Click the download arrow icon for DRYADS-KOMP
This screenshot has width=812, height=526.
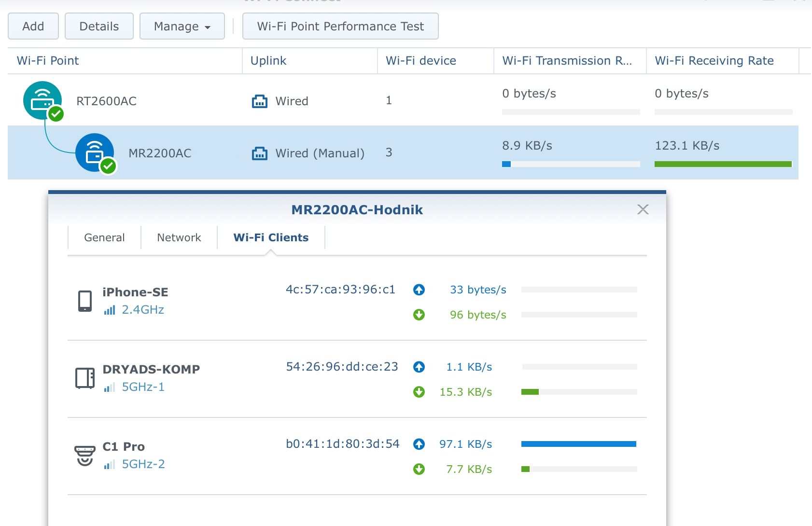[x=419, y=392]
